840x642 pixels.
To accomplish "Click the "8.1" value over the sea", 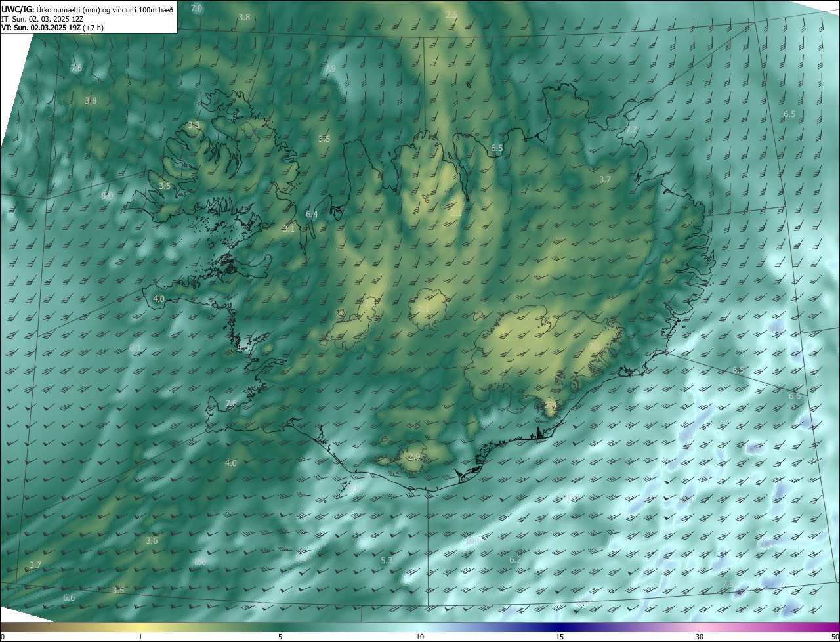I will pos(135,347).
